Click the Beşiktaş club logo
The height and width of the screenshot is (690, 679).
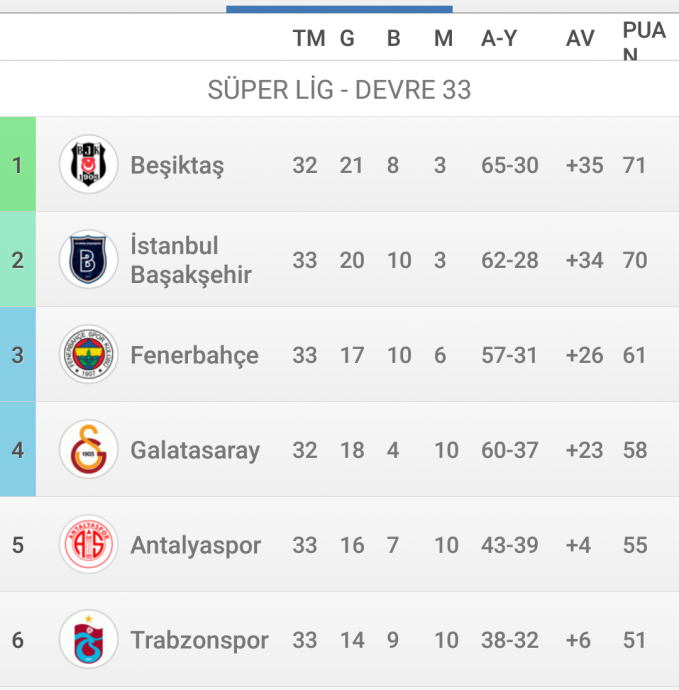88,164
